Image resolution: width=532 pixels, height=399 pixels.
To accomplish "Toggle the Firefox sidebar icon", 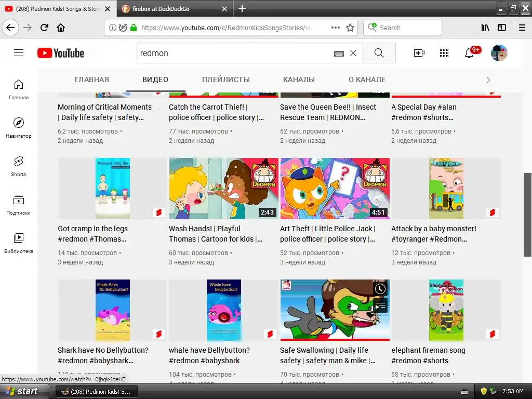I will (x=502, y=28).
